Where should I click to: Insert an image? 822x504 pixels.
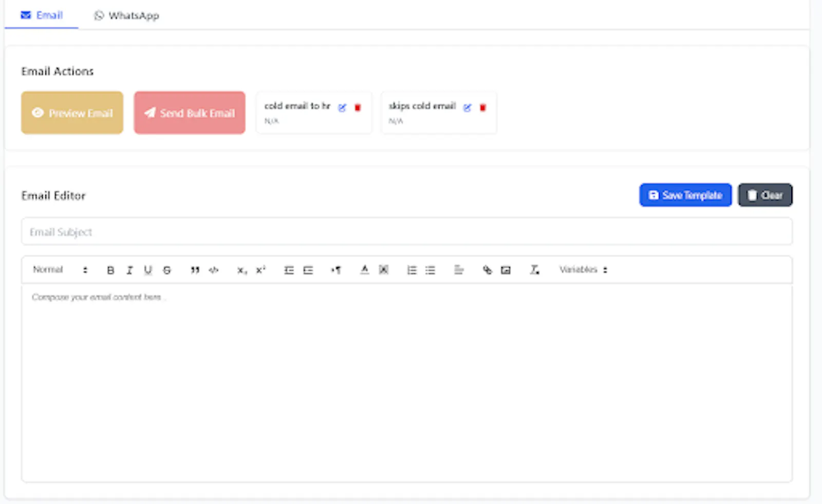pyautogui.click(x=506, y=270)
